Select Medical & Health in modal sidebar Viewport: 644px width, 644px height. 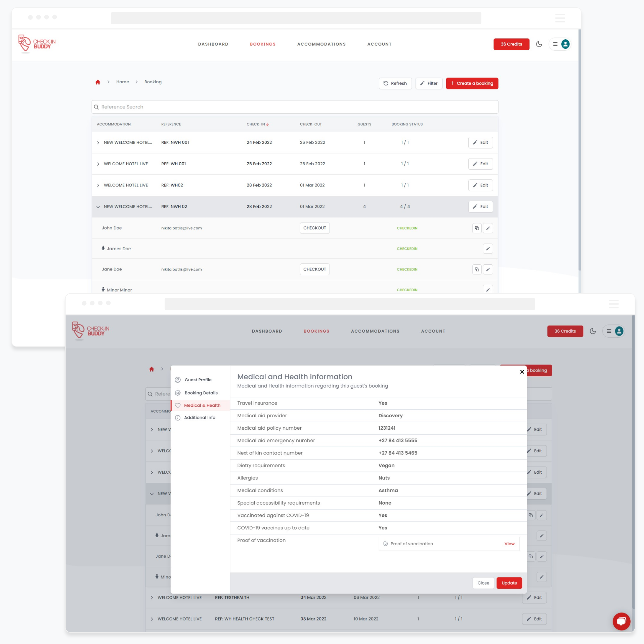200,405
